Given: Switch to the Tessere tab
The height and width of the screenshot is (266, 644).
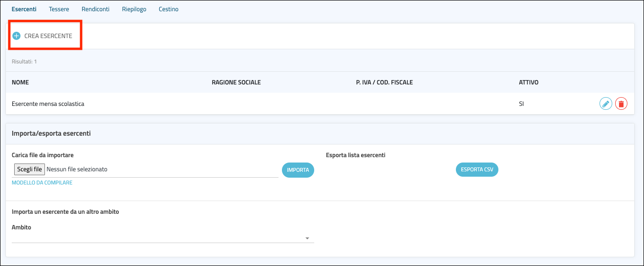Looking at the screenshot, I should 59,9.
